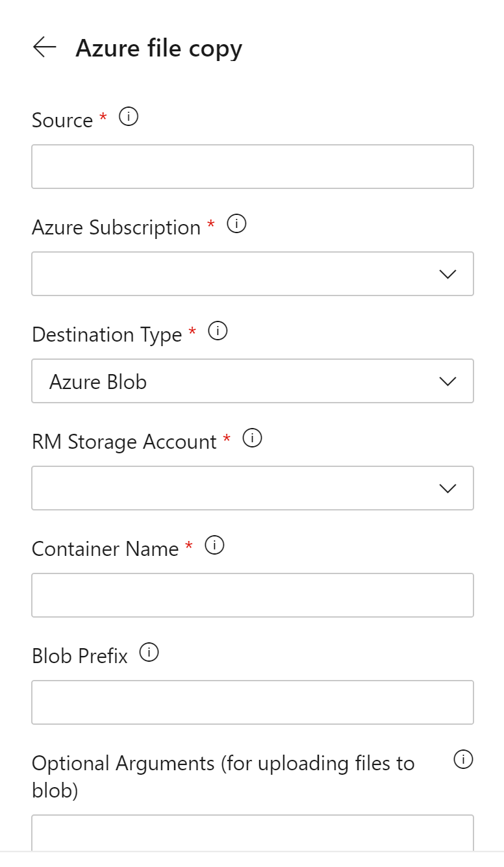Click the Destination Type label text
The image size is (504, 867).
[107, 334]
